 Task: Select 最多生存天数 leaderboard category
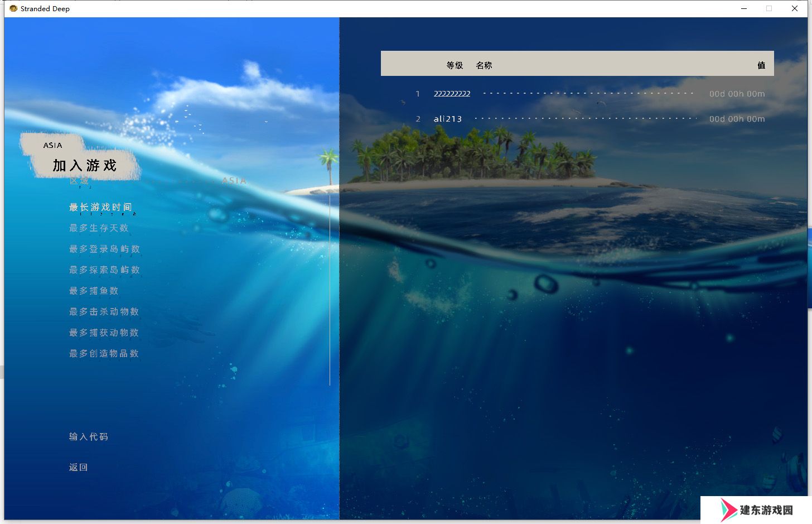point(99,228)
